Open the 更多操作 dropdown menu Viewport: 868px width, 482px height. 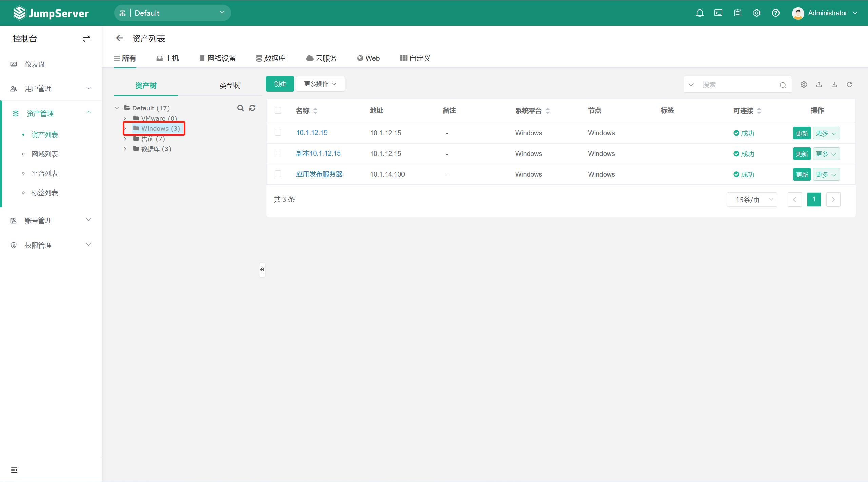point(320,84)
